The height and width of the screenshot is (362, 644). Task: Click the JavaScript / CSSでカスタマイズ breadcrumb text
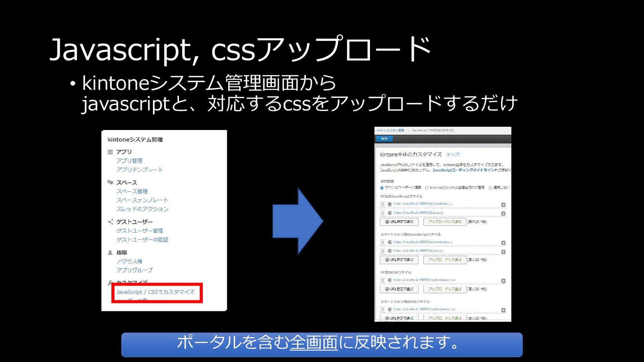433,130
